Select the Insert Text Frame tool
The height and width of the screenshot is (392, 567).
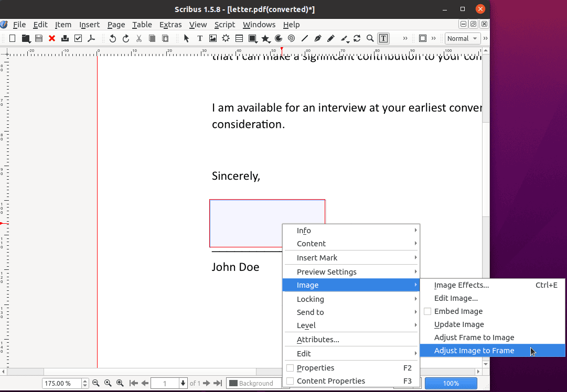point(200,38)
